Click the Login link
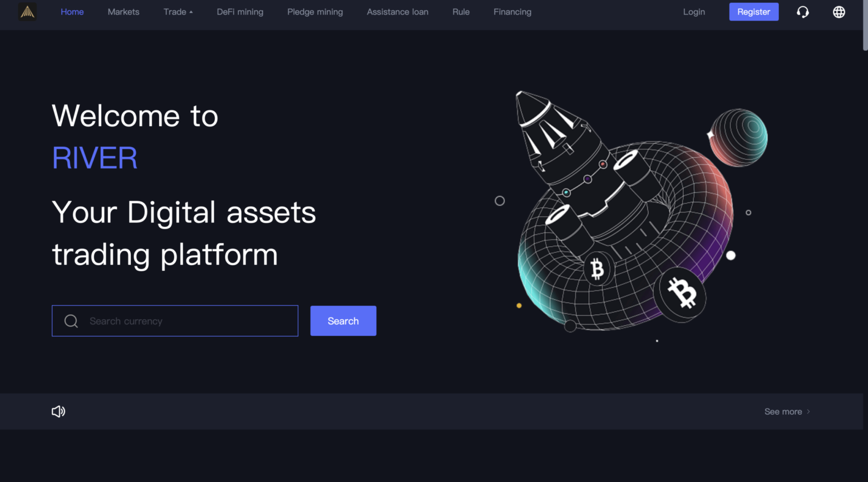The image size is (868, 482). click(x=694, y=12)
